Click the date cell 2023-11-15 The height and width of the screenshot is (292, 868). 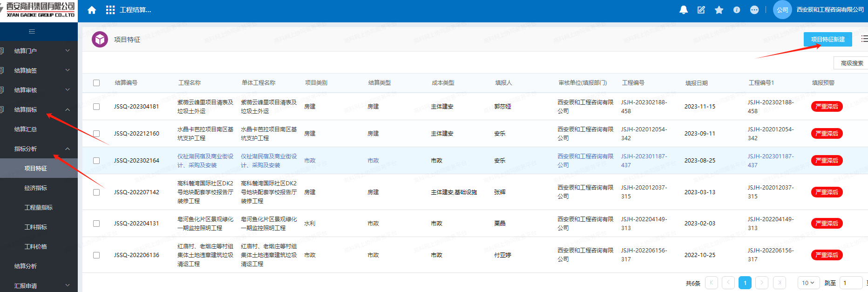tap(700, 107)
